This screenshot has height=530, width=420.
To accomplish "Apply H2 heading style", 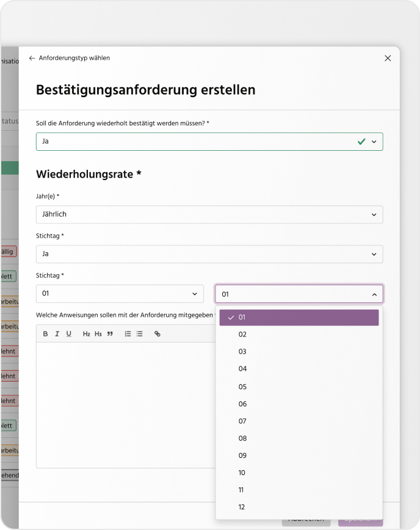I will [87, 334].
